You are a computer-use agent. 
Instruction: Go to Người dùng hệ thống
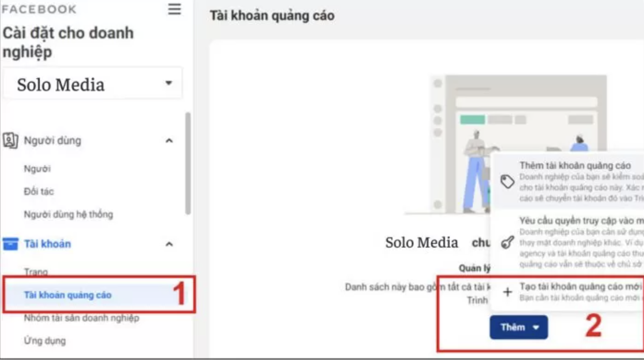tap(68, 214)
